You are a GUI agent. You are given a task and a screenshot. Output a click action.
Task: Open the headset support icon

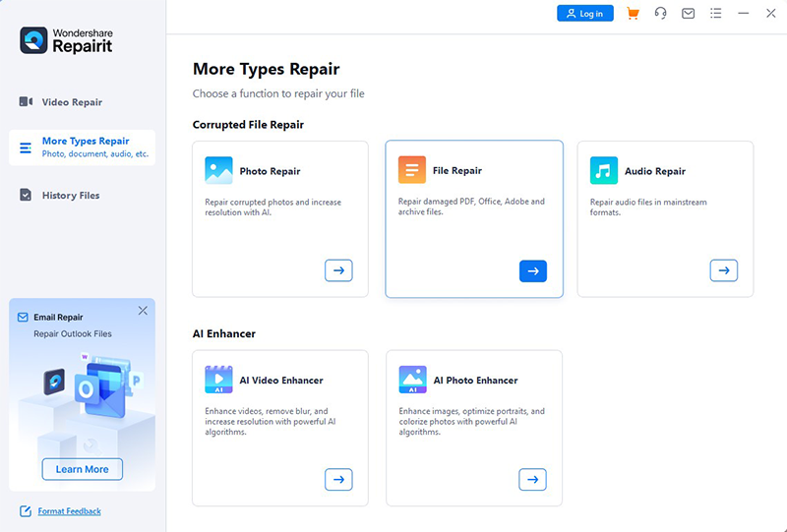pos(660,14)
